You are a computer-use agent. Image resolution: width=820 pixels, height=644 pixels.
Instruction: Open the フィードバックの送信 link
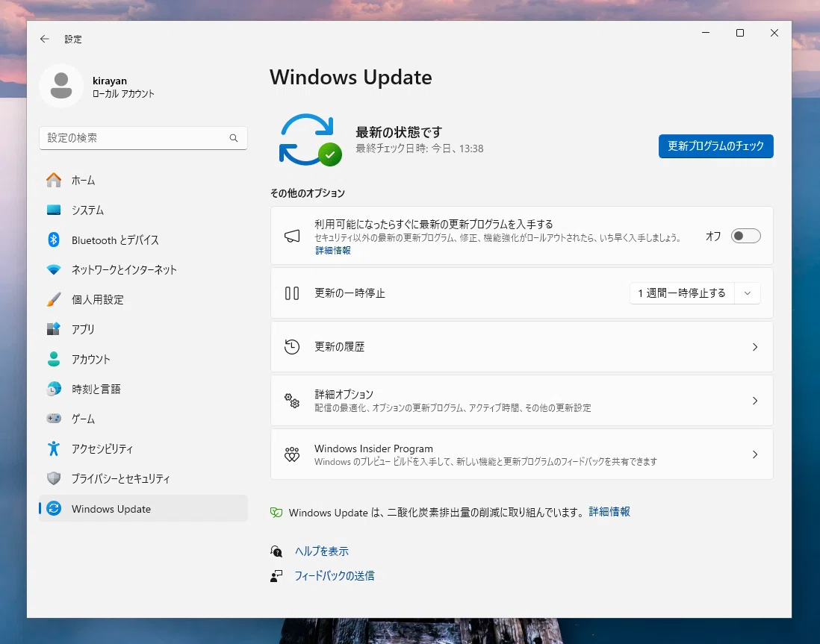pyautogui.click(x=335, y=576)
